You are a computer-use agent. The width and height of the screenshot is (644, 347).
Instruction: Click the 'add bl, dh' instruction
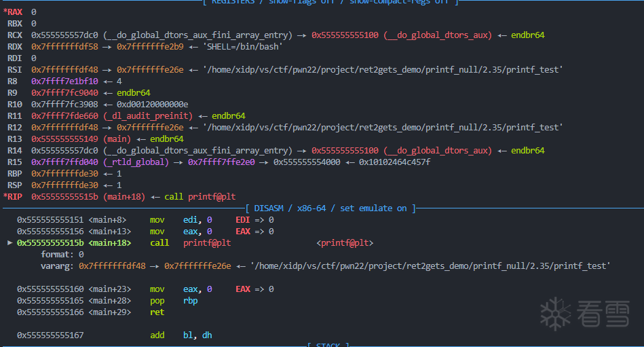coord(181,335)
